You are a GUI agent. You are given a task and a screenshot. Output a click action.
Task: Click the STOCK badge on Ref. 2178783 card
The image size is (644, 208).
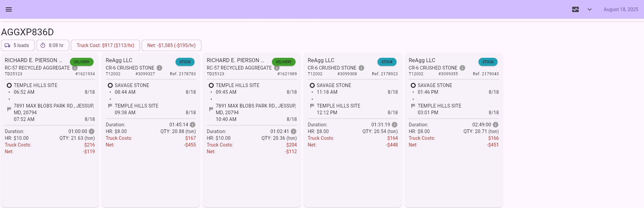pos(185,62)
